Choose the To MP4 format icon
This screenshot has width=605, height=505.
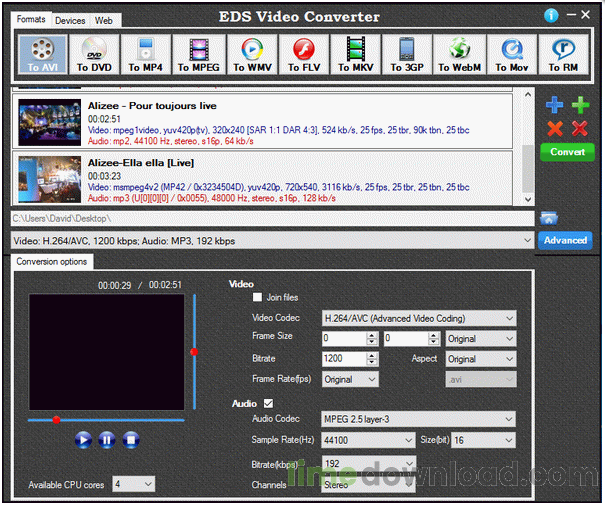pos(147,54)
